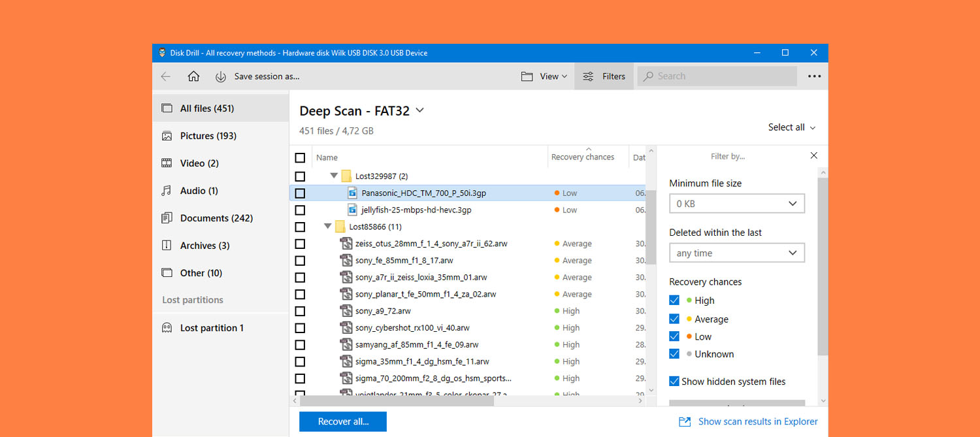Select the samyang_af_85mm_f1_4_fe_09.arw row

[x=467, y=345]
